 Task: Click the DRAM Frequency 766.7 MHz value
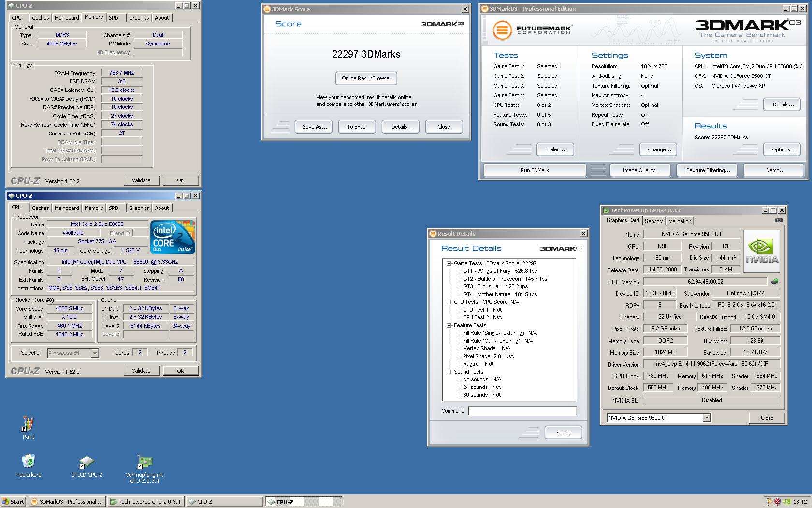(122, 73)
